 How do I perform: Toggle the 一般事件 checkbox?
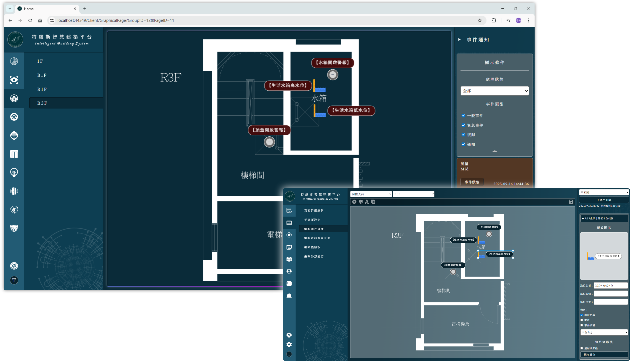point(463,115)
